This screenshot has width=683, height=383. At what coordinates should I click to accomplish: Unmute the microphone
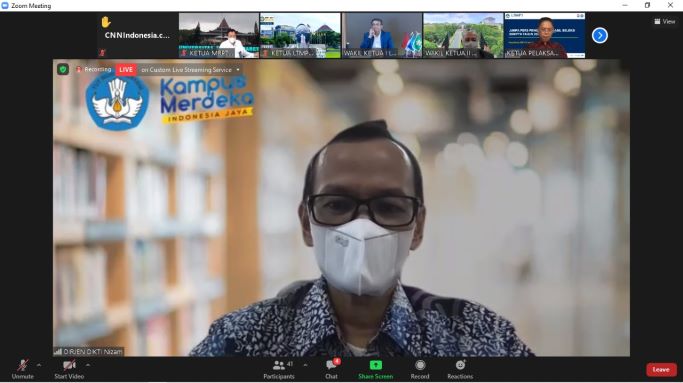tap(23, 369)
